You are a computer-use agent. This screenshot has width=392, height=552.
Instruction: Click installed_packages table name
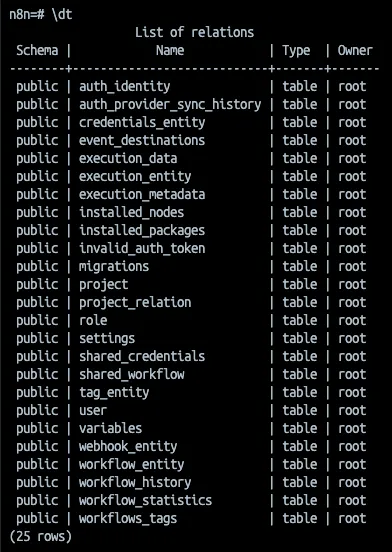142,231
